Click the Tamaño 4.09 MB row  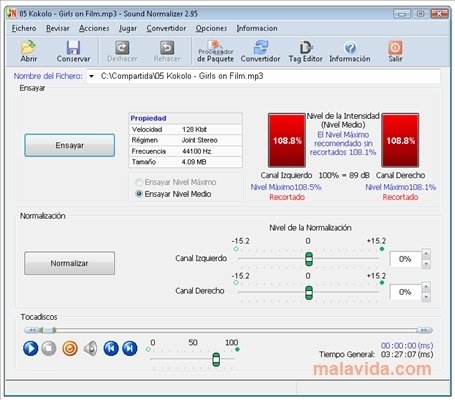coord(185,162)
